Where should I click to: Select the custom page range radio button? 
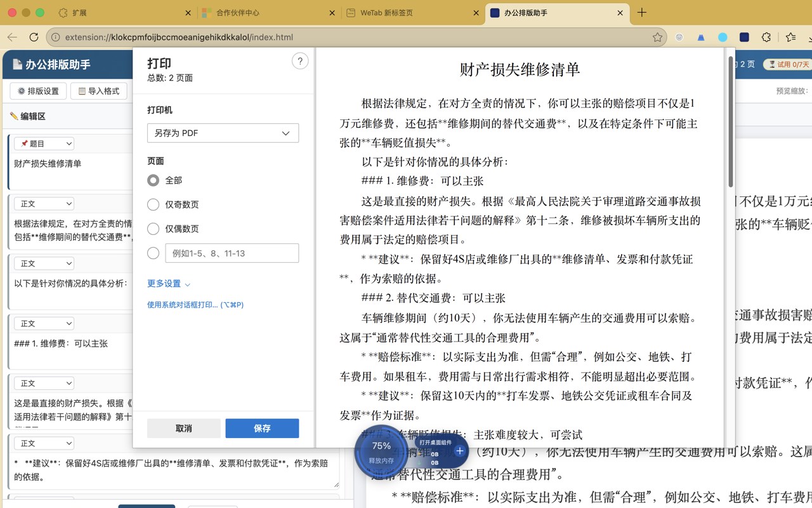(x=153, y=253)
